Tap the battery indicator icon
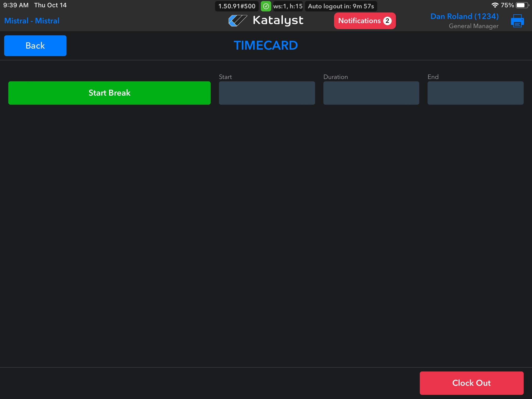 (x=522, y=5)
